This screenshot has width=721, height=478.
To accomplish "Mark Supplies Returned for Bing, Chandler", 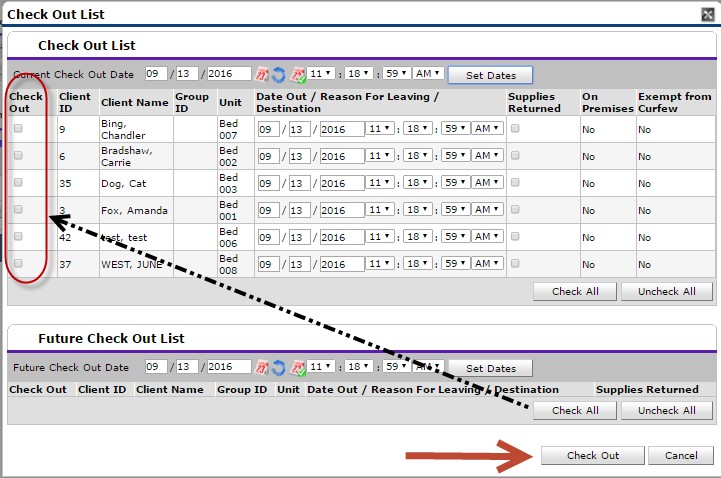I will [515, 128].
